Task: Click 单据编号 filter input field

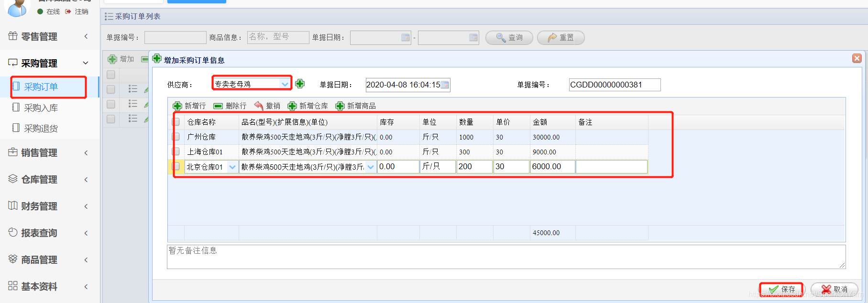Action: [176, 37]
